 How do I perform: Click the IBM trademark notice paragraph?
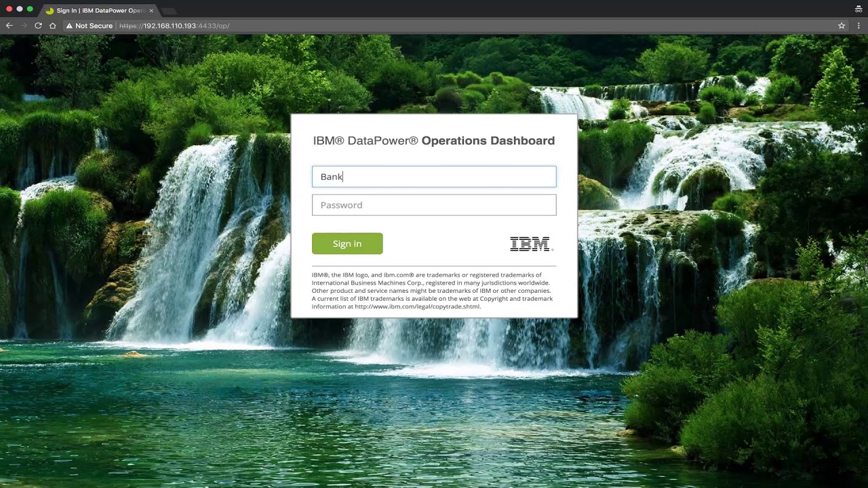pyautogui.click(x=433, y=291)
